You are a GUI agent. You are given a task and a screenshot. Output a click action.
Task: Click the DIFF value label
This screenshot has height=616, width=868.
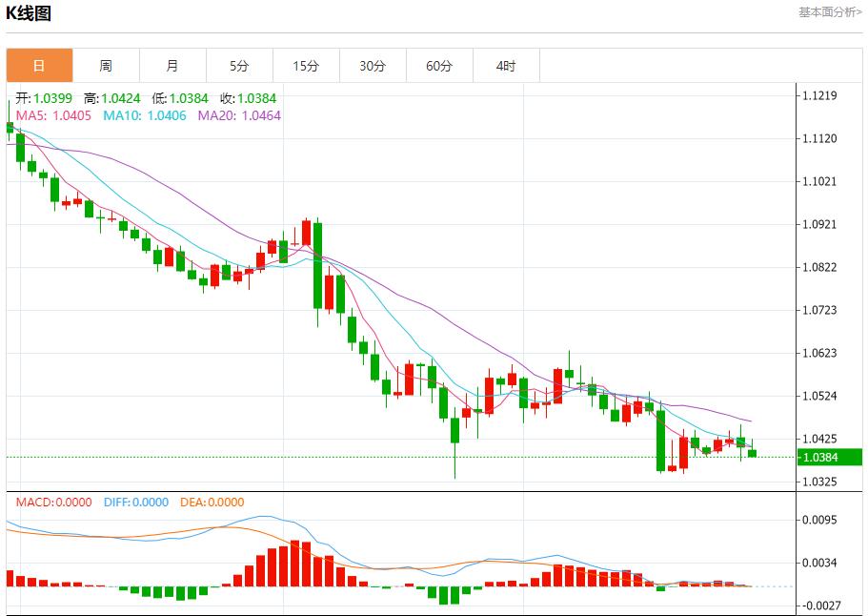pos(135,503)
